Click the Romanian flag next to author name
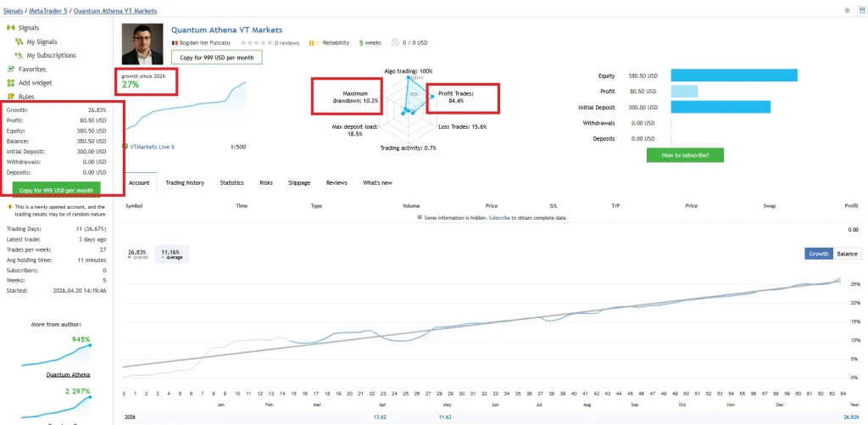Image resolution: width=868 pixels, height=425 pixels. click(x=174, y=42)
